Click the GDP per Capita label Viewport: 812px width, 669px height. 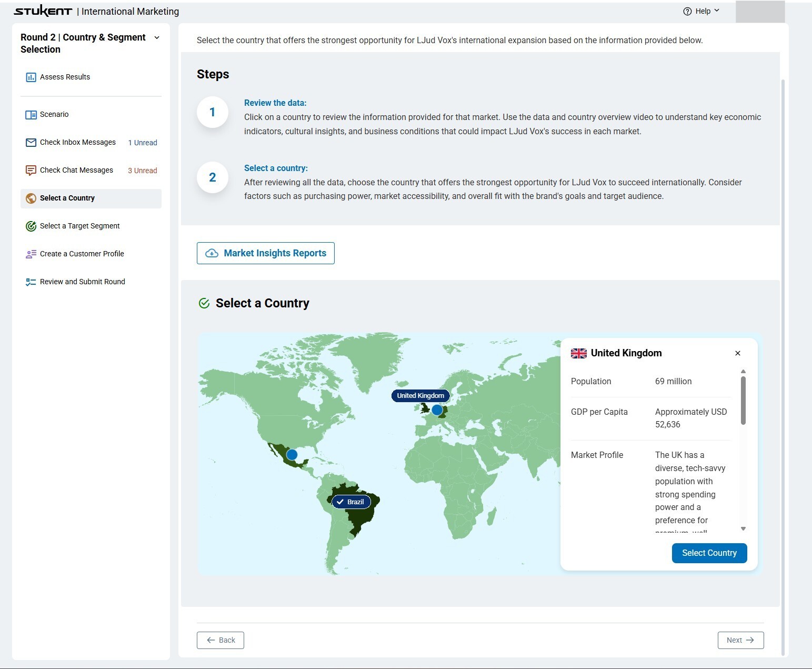(599, 412)
